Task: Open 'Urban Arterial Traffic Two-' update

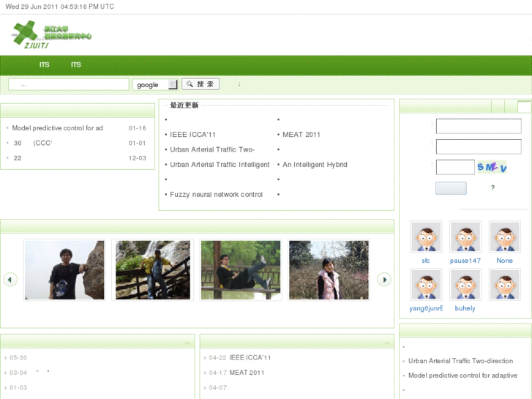Action: click(x=212, y=149)
